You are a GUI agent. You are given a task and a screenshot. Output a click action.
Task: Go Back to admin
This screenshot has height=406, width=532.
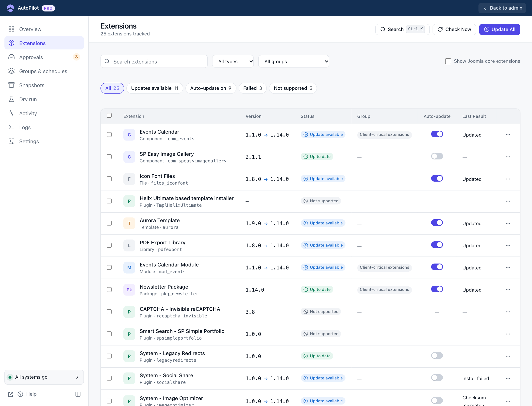[x=502, y=8]
